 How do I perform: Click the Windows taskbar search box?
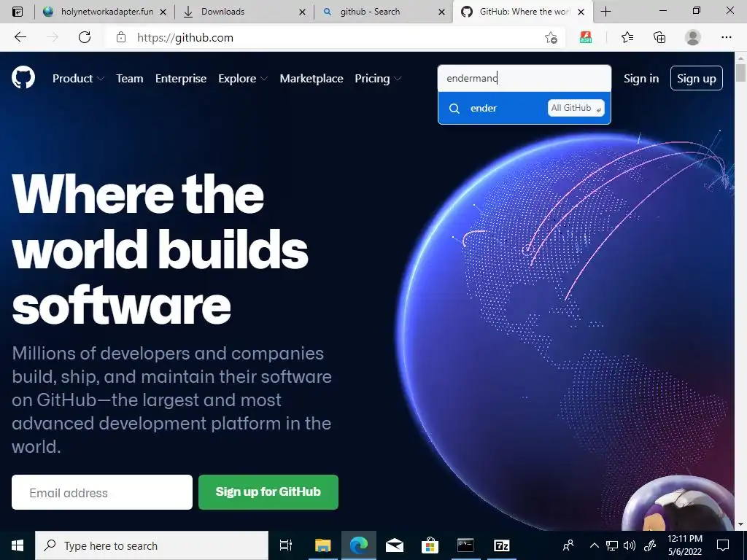click(152, 545)
